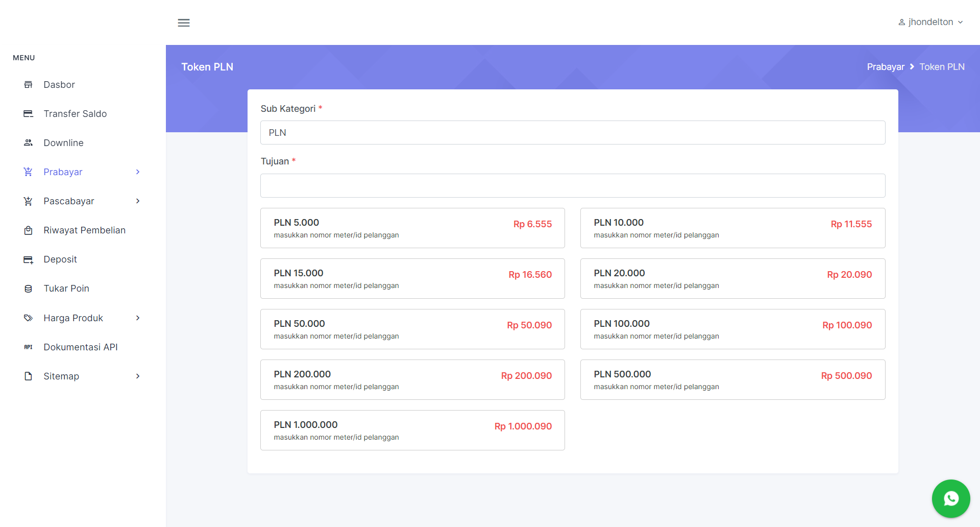Pick the PLN 50.000 token card
Screen dimensions: 980x527
click(x=412, y=329)
